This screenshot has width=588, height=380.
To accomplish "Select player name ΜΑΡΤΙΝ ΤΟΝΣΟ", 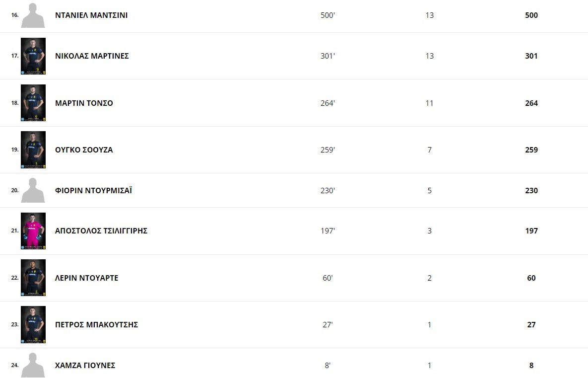I will [84, 103].
